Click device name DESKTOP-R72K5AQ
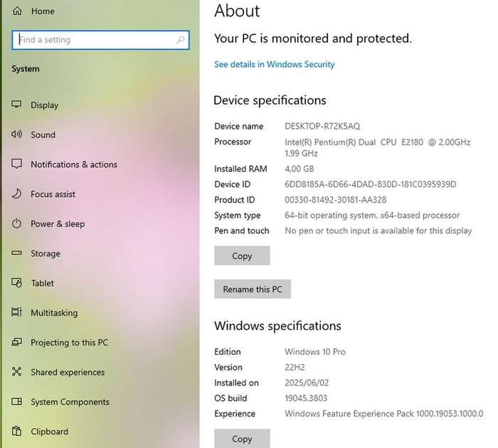Image resolution: width=498 pixels, height=448 pixels. pos(322,127)
